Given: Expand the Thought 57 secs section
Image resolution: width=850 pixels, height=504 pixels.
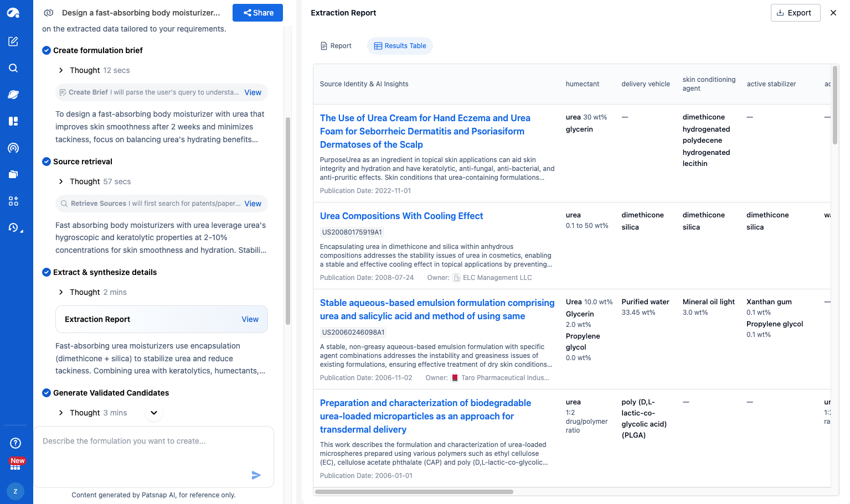Looking at the screenshot, I should 61,181.
